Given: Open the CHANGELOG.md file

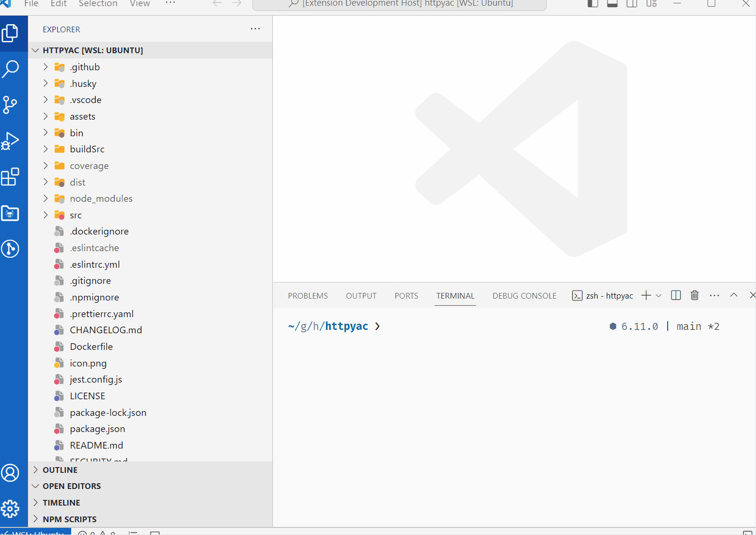Looking at the screenshot, I should click(150, 330).
